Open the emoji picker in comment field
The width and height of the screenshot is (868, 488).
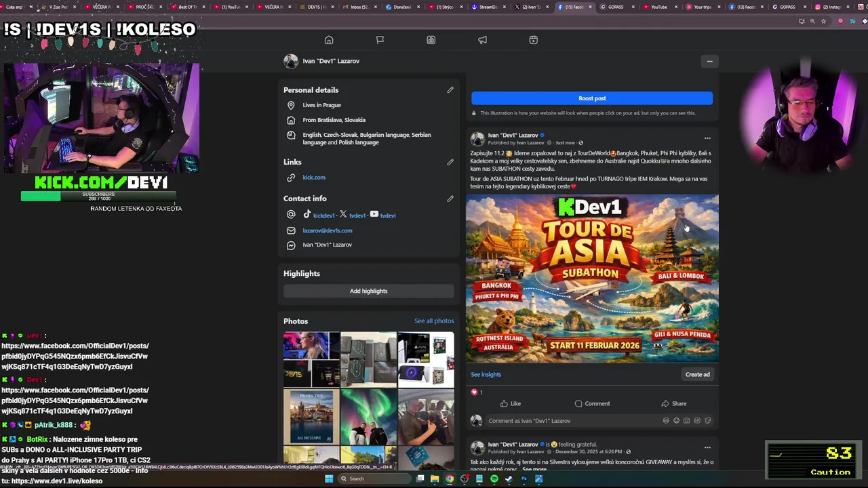676,421
